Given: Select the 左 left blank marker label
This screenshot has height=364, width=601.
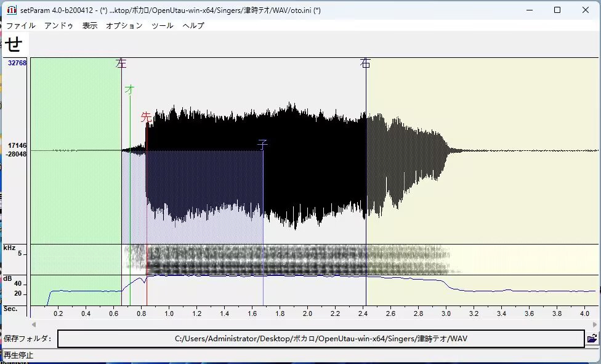Looking at the screenshot, I should click(121, 63).
